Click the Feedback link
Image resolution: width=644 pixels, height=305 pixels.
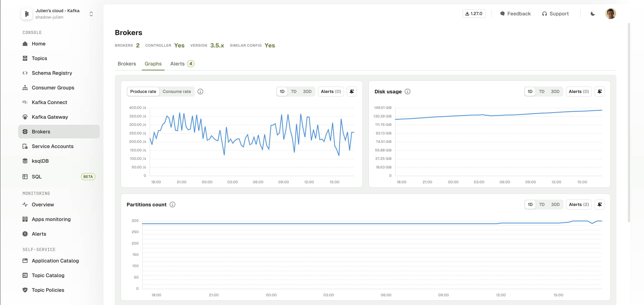coord(515,14)
